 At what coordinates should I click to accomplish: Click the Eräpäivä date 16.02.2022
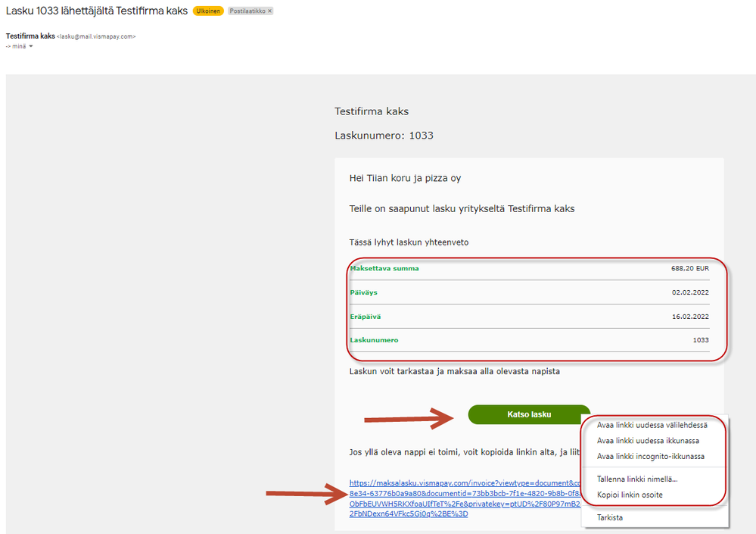(x=690, y=317)
